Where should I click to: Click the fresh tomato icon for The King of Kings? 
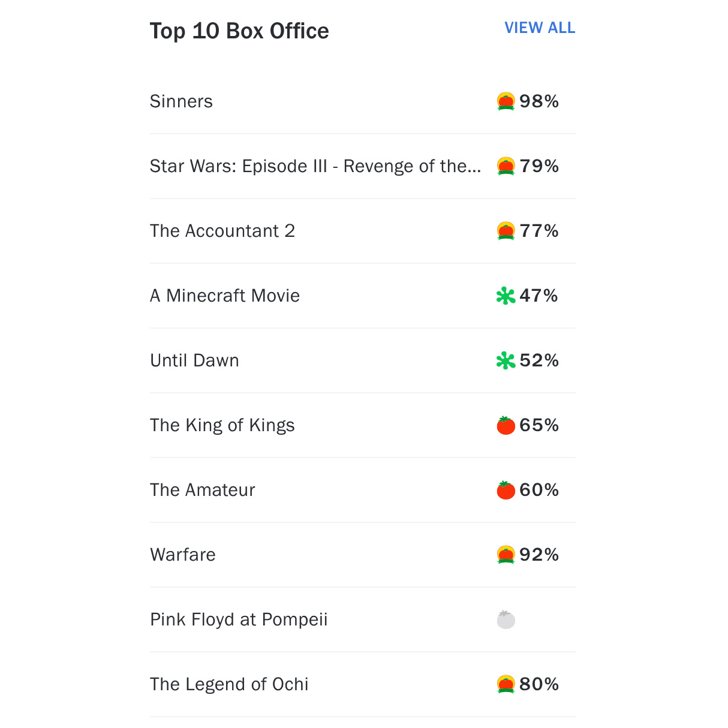506,425
